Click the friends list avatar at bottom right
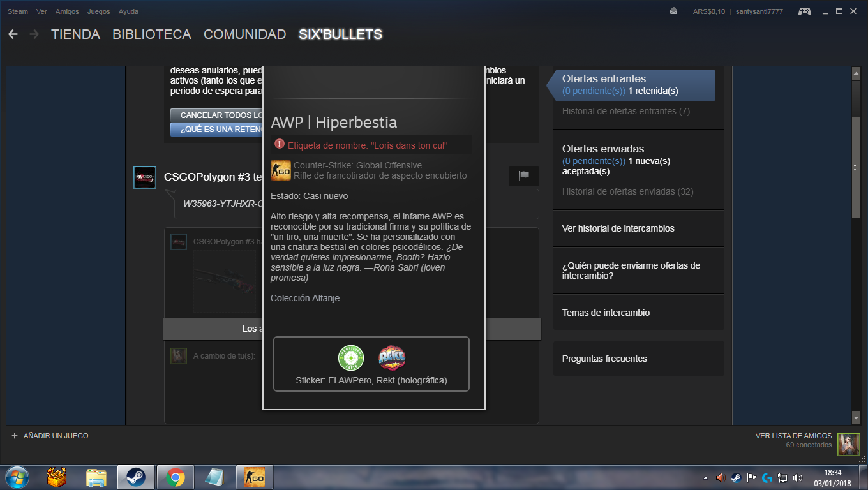This screenshot has width=868, height=490. pyautogui.click(x=849, y=445)
